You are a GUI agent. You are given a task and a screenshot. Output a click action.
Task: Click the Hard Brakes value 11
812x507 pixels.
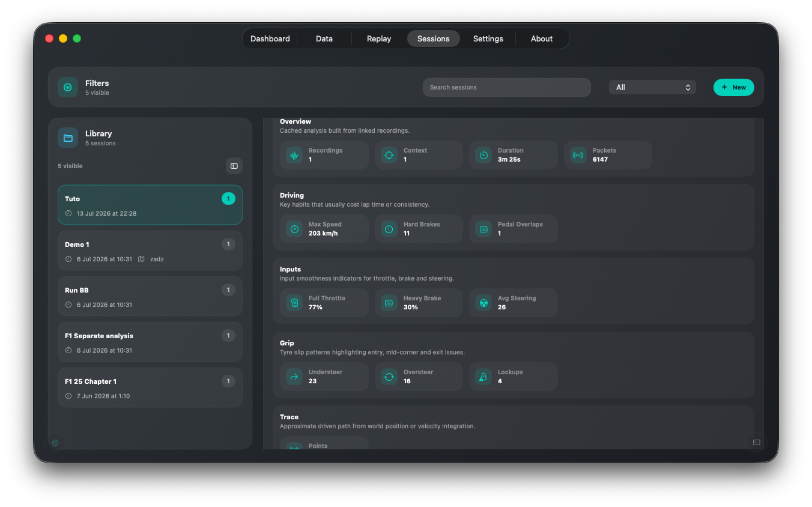[x=407, y=234]
